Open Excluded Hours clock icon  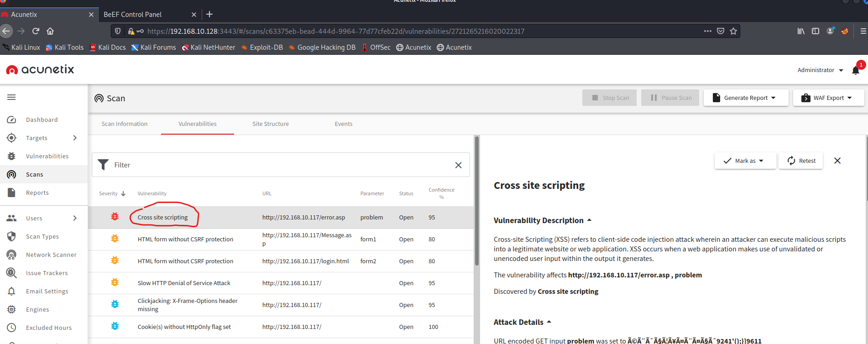[x=12, y=328]
